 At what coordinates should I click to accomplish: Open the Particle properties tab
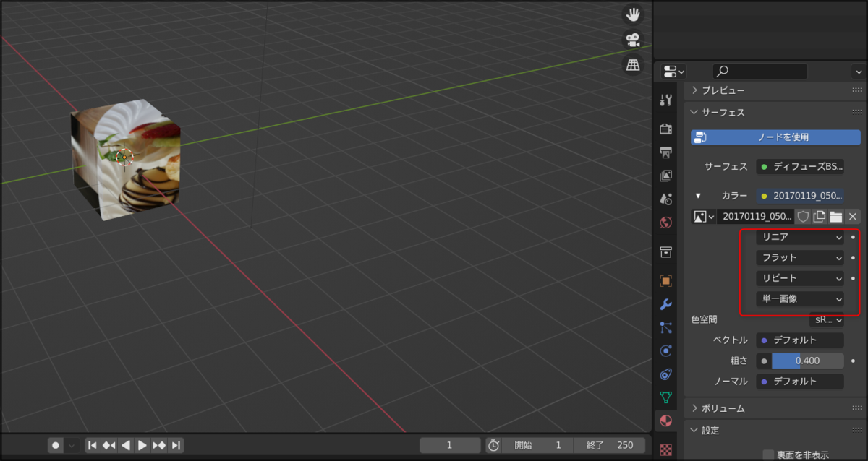[665, 327]
